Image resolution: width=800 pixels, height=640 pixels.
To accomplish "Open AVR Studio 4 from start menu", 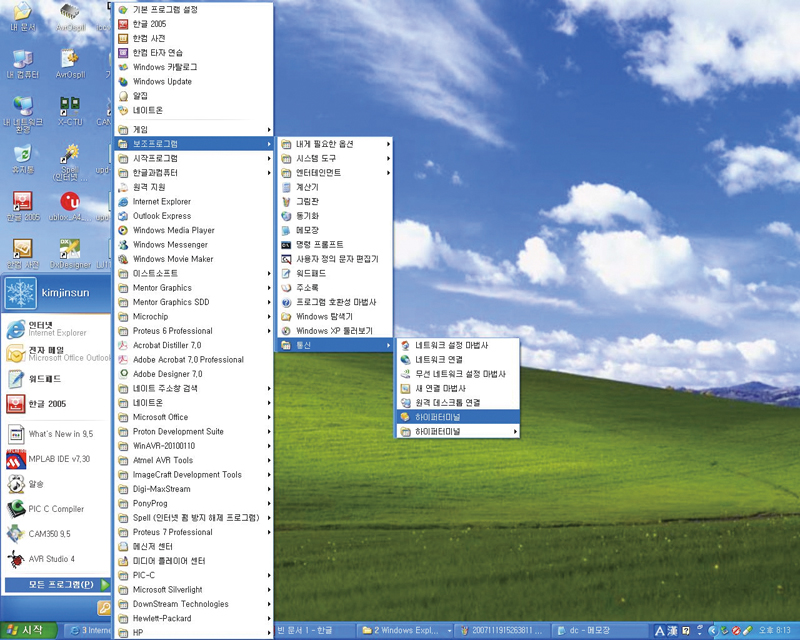I will pos(56,559).
